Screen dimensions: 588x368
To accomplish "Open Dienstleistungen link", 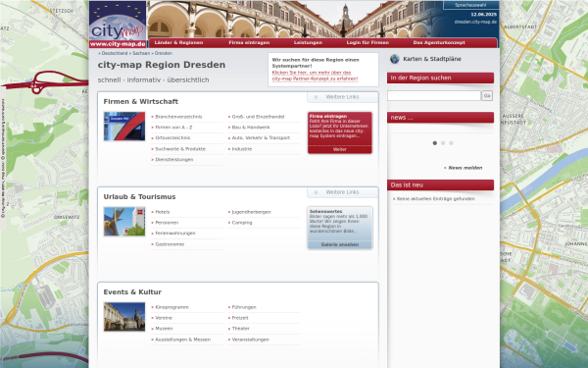I will (x=174, y=160).
